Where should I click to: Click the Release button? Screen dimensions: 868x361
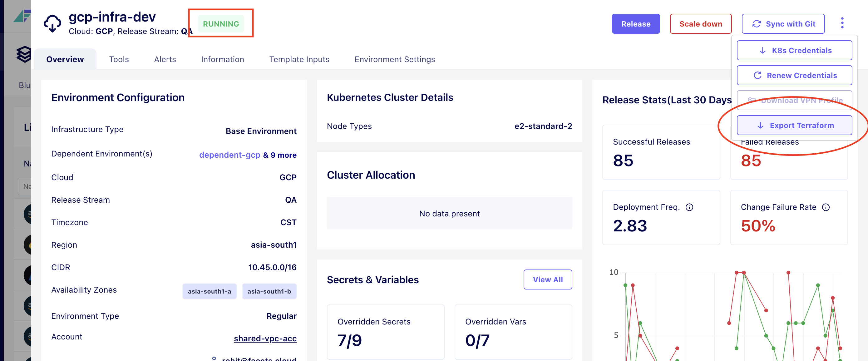pyautogui.click(x=635, y=24)
